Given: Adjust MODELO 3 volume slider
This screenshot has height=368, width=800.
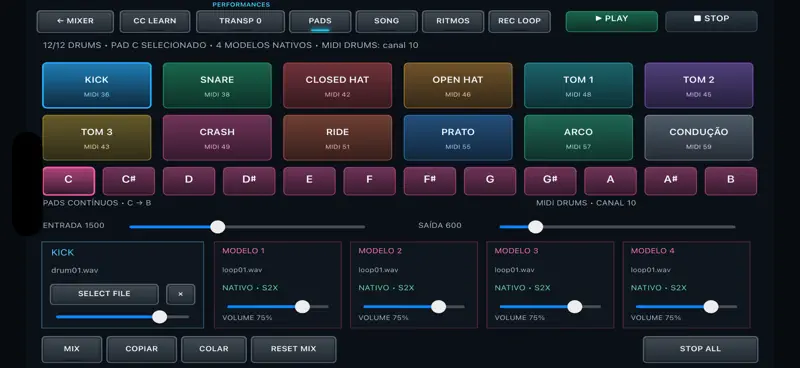Looking at the screenshot, I should (x=550, y=307).
